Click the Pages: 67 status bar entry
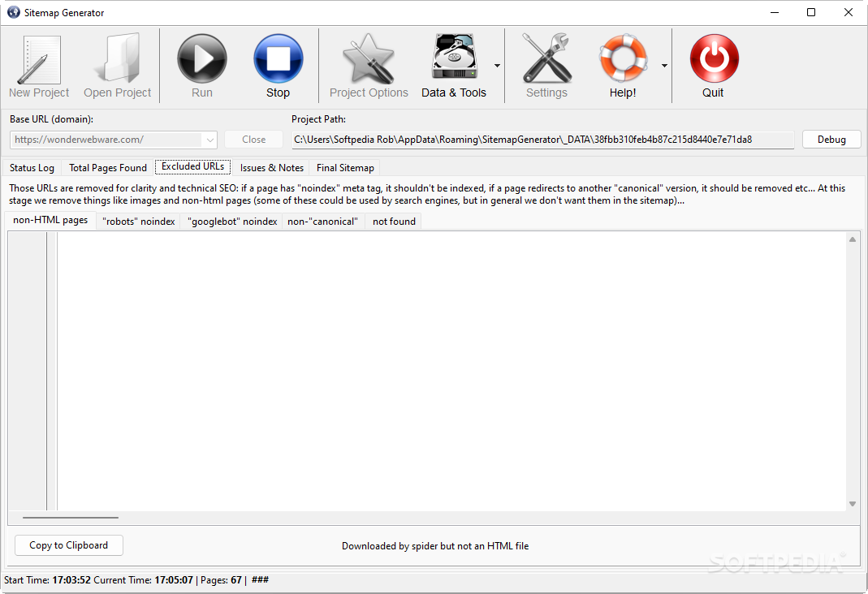This screenshot has height=594, width=868. point(221,580)
